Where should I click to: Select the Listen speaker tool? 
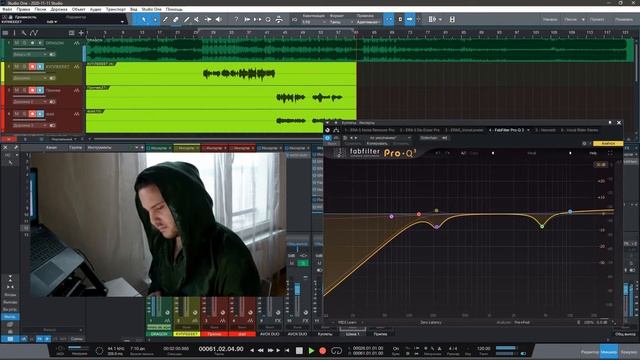point(219,19)
